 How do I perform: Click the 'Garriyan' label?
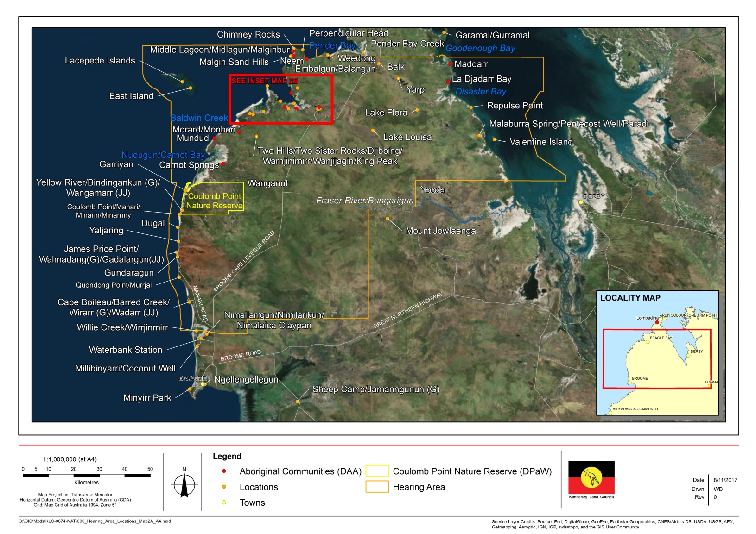116,164
